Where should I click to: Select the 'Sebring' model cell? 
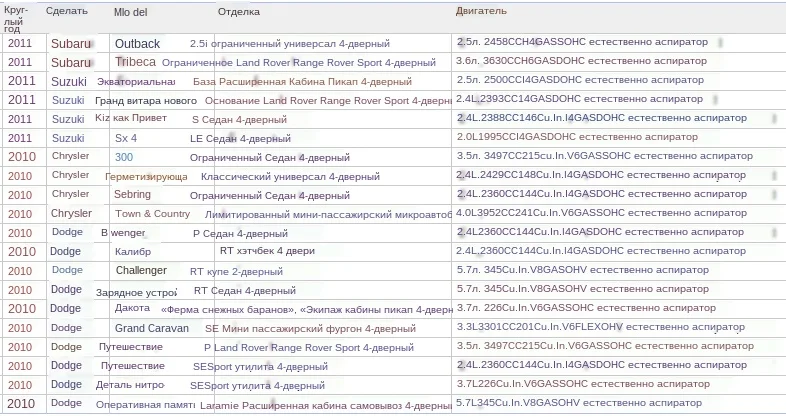pos(132,194)
